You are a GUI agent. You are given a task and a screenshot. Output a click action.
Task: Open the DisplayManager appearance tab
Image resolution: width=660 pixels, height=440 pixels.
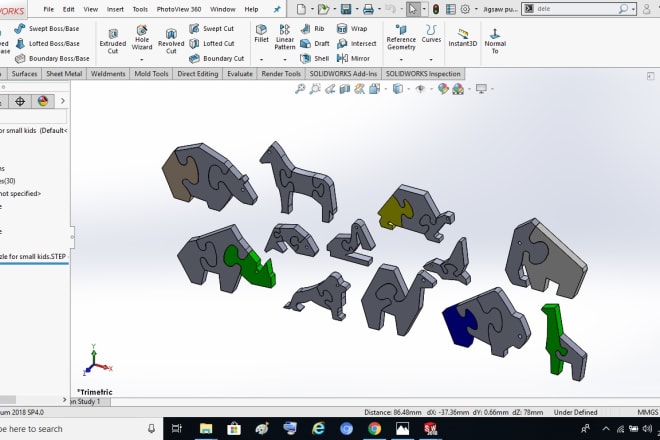(43, 101)
